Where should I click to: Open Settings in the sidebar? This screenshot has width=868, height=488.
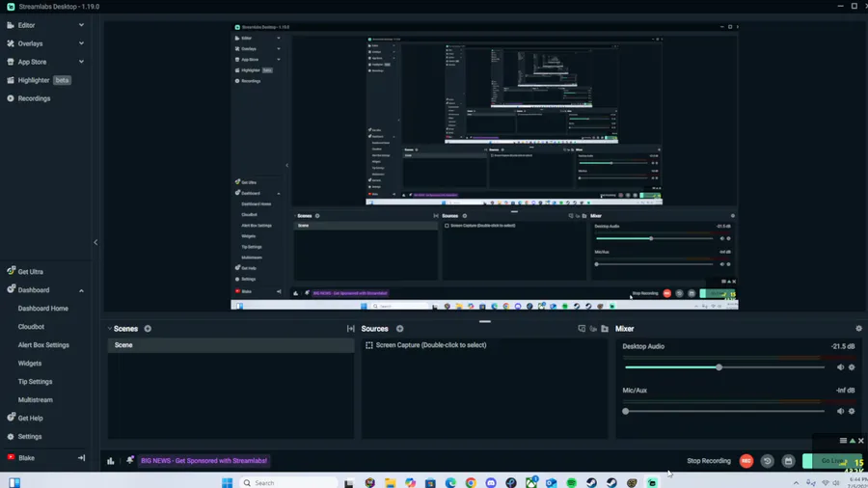pos(29,437)
